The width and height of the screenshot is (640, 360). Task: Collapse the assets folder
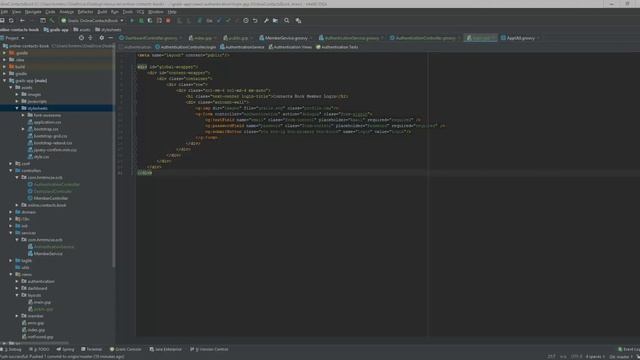click(11, 87)
